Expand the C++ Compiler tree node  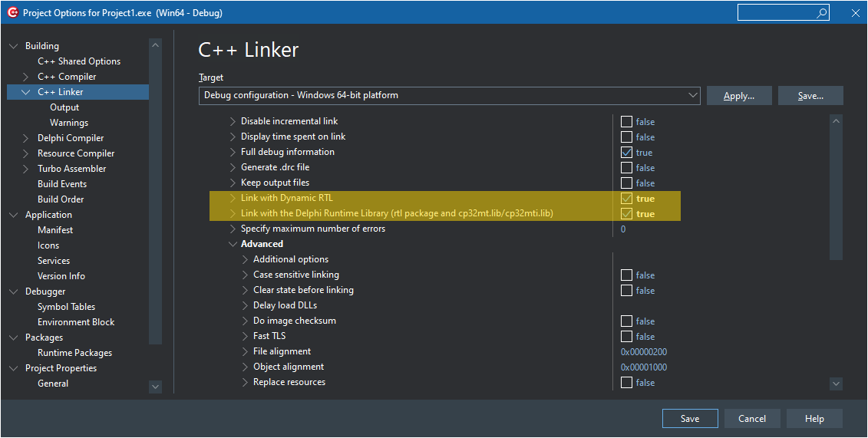tap(26, 77)
